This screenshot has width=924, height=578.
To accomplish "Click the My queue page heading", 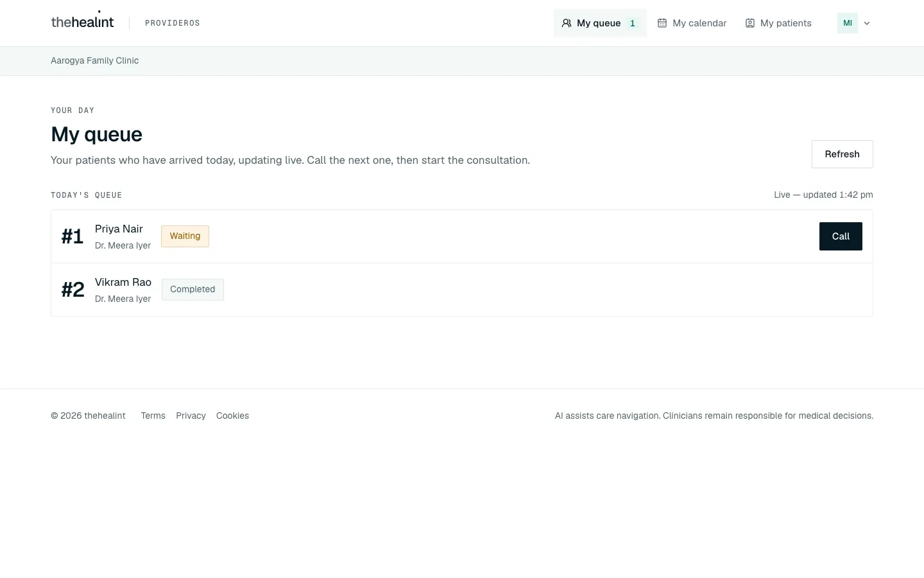I will pyautogui.click(x=97, y=134).
